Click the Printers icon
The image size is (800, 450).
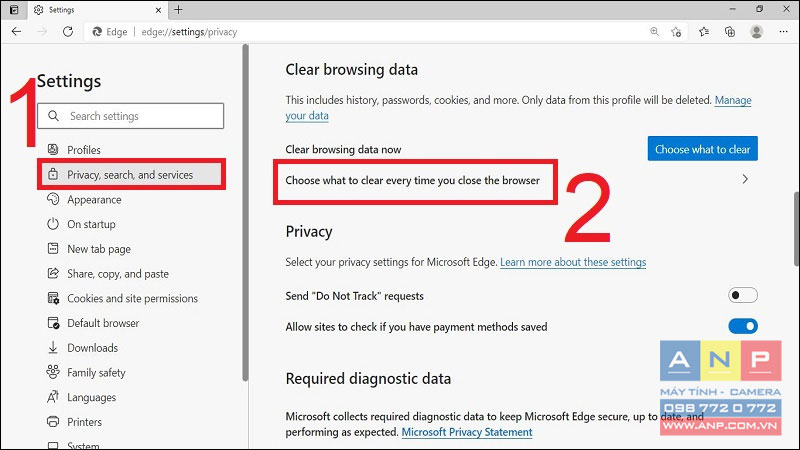pos(53,421)
